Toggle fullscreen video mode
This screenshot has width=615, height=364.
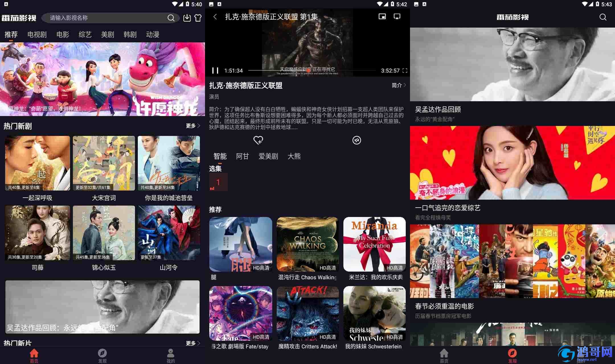click(405, 71)
